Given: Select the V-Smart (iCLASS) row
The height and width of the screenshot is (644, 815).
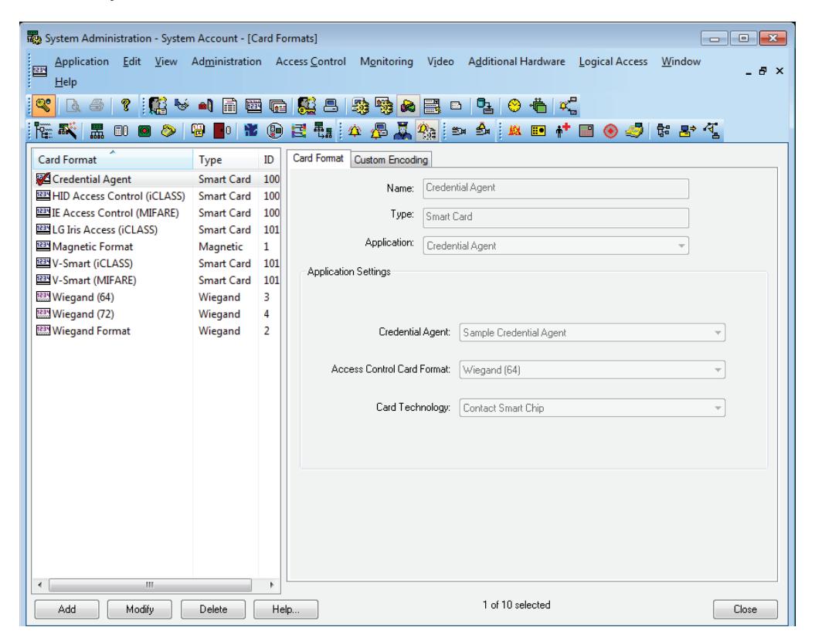Looking at the screenshot, I should click(157, 263).
